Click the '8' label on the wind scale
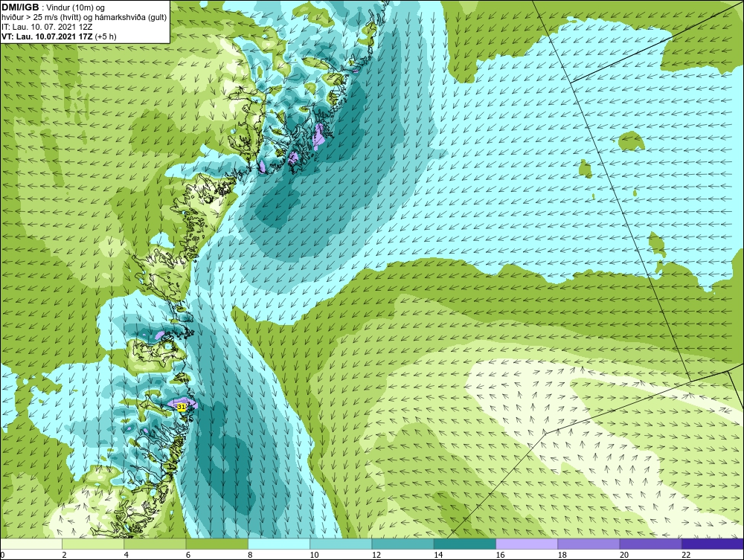Screen dimensions: 744x560 pos(250,556)
